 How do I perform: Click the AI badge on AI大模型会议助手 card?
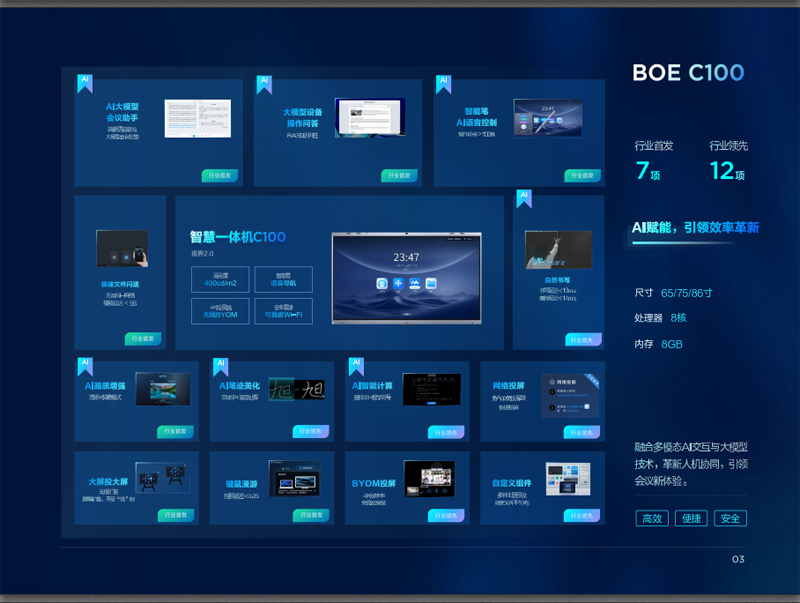85,83
